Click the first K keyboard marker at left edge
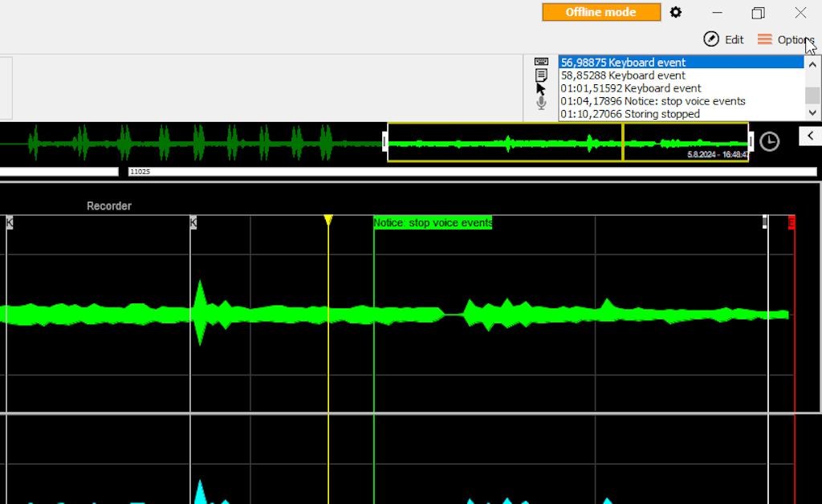Image resolution: width=822 pixels, height=504 pixels. coord(9,222)
